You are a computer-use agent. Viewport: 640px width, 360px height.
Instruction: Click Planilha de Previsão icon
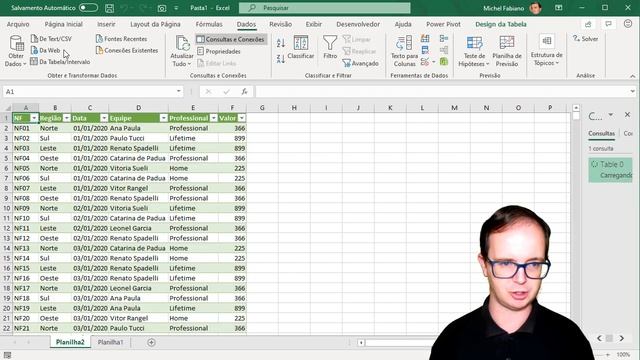click(x=507, y=51)
